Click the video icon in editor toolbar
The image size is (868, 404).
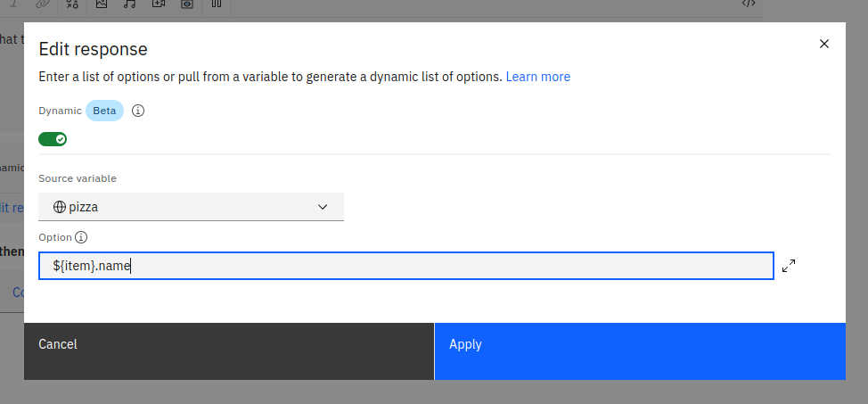(159, 4)
